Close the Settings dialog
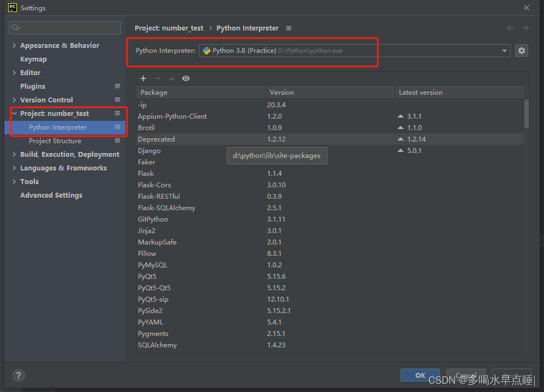 point(527,8)
